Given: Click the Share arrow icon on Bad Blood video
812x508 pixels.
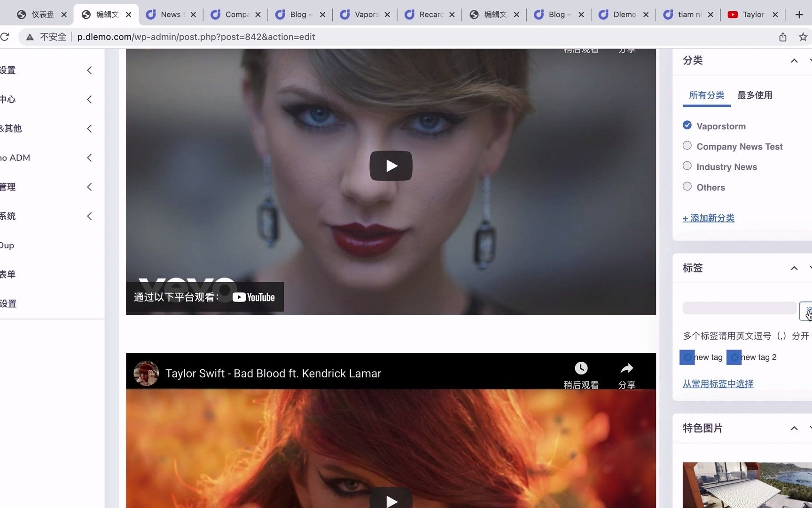Looking at the screenshot, I should click(627, 368).
